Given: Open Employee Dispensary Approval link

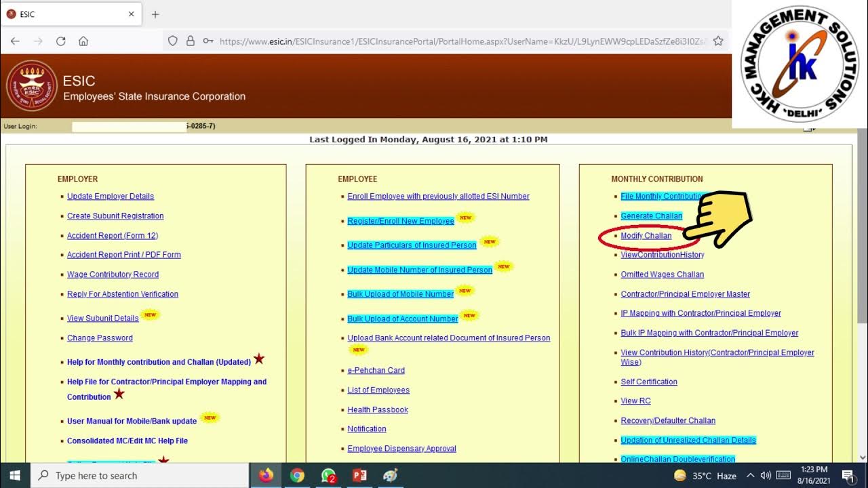Looking at the screenshot, I should pyautogui.click(x=401, y=449).
